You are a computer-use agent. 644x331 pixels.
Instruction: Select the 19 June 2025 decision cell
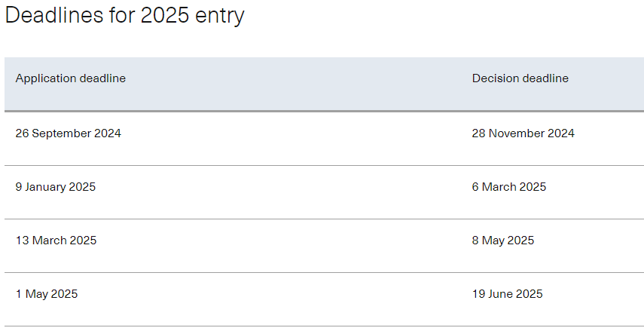point(507,293)
